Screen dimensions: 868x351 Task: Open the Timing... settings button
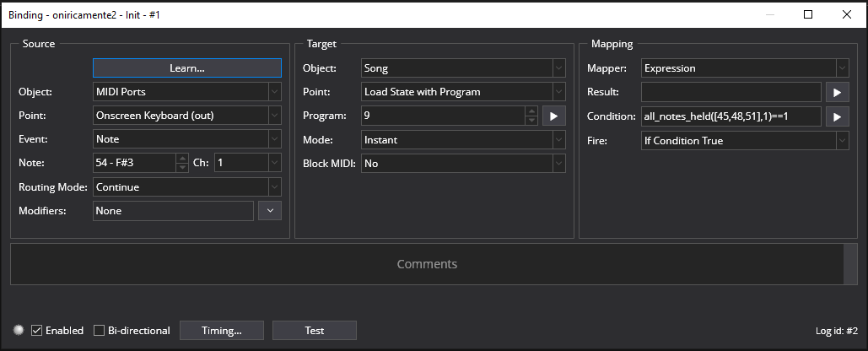coord(221,331)
